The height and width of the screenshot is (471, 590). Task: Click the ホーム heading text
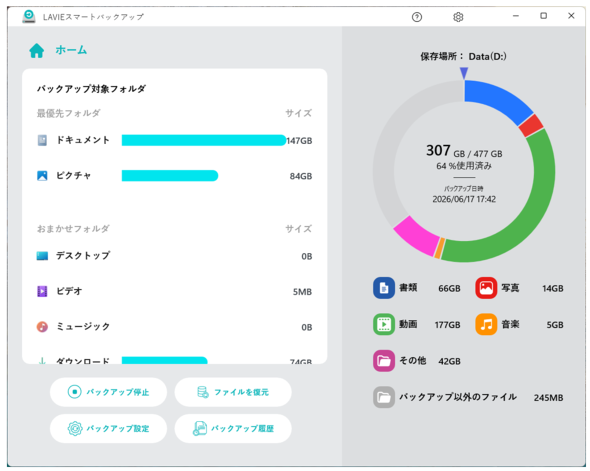click(71, 50)
